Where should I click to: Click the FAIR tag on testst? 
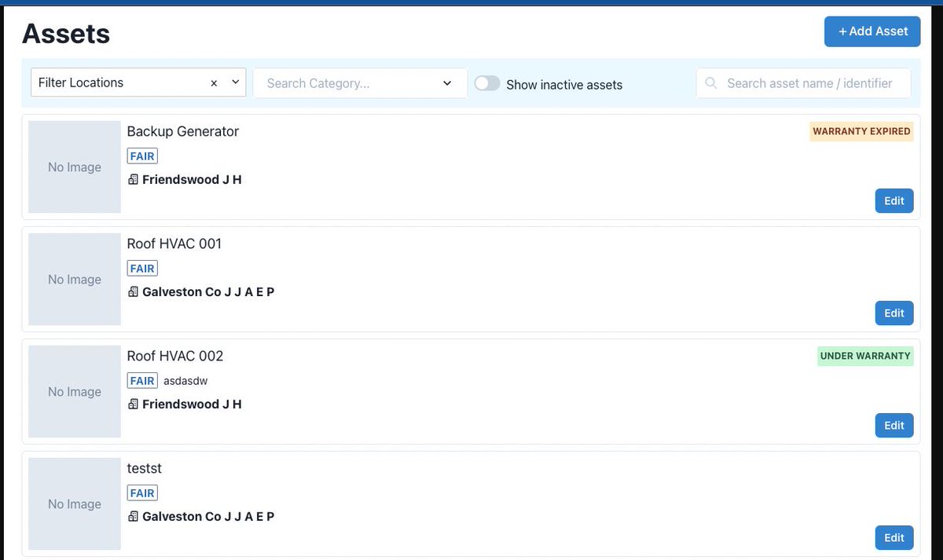coord(142,493)
